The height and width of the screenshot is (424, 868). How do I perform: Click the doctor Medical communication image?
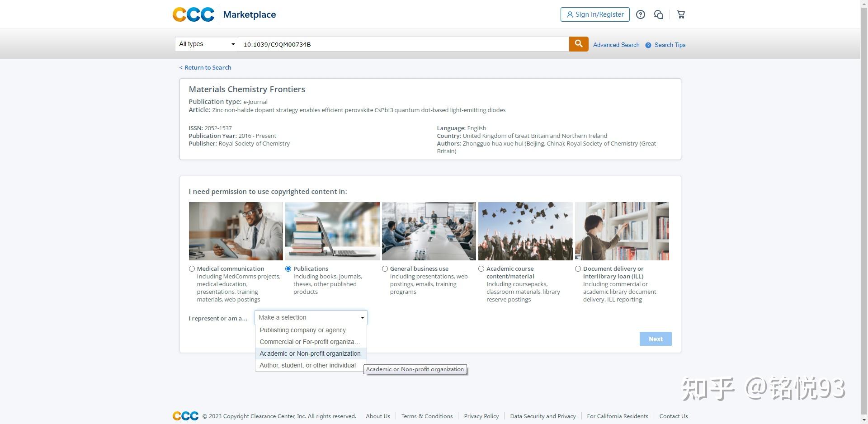pyautogui.click(x=236, y=231)
